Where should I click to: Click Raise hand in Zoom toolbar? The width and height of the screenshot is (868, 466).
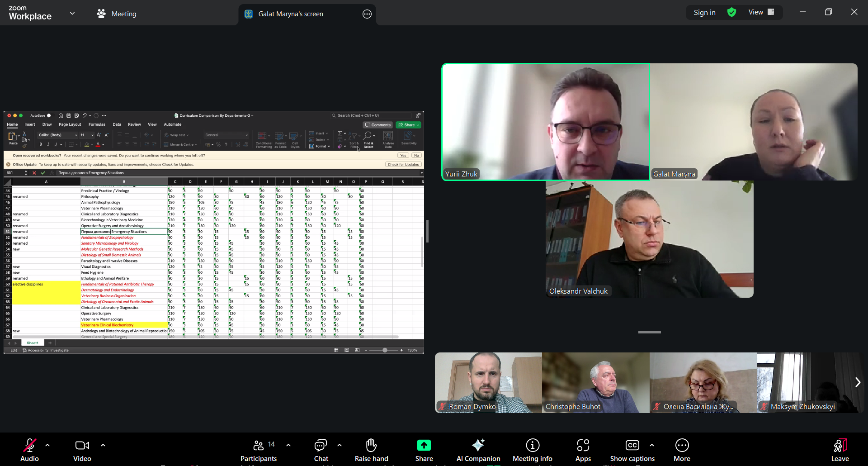[x=372, y=450]
